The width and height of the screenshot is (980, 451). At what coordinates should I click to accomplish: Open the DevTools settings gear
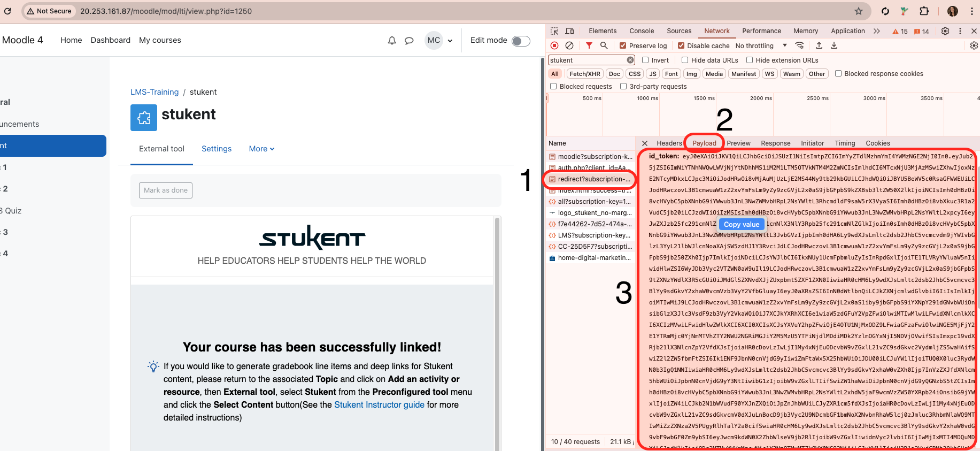pyautogui.click(x=945, y=31)
